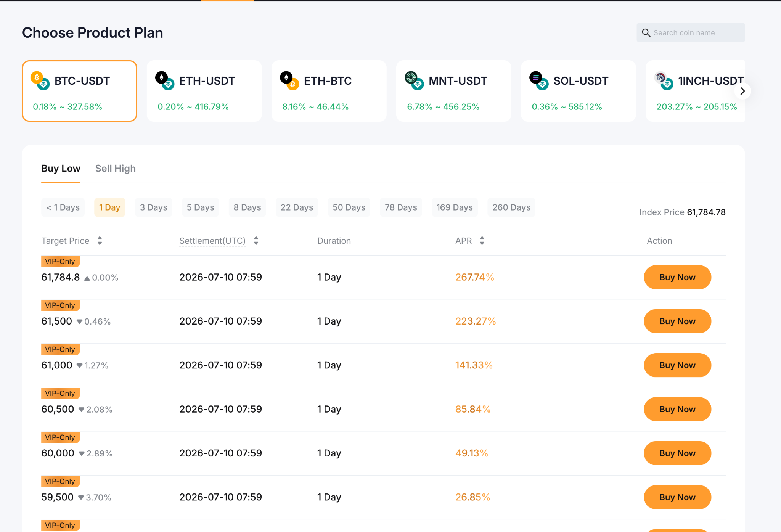Click the ETH-BTC coin pair icon
The height and width of the screenshot is (532, 781).
point(289,80)
